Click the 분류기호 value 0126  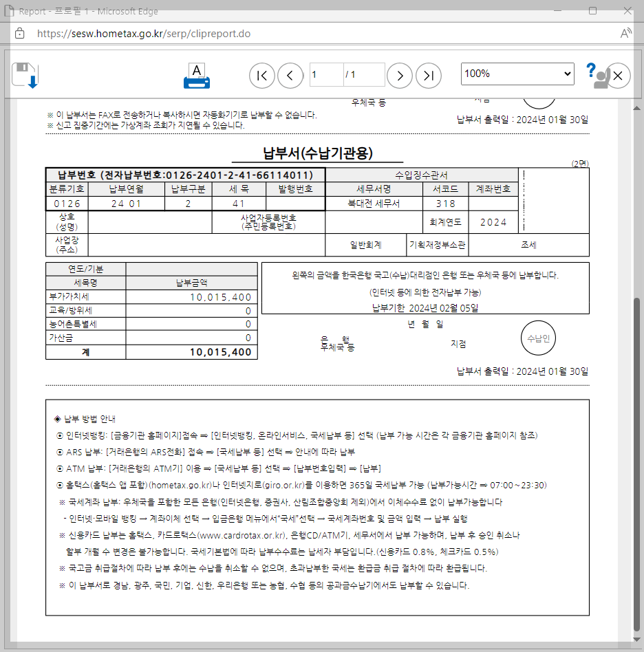pos(67,204)
